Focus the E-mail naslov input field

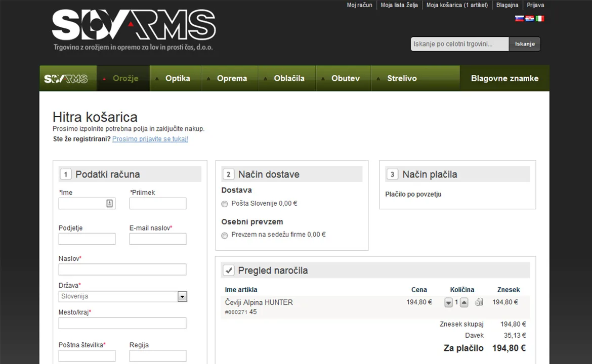(158, 239)
